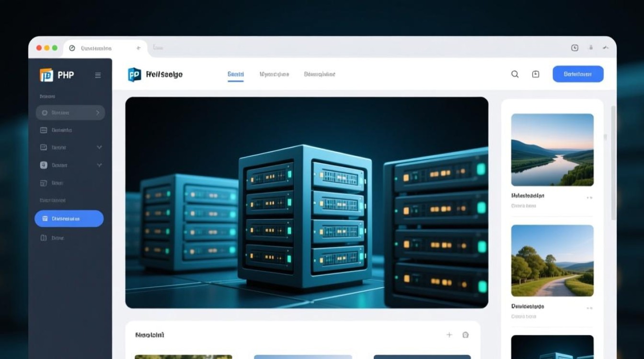Click the document icon on the bottom sidebar item
This screenshot has width=644, height=359.
click(45, 237)
